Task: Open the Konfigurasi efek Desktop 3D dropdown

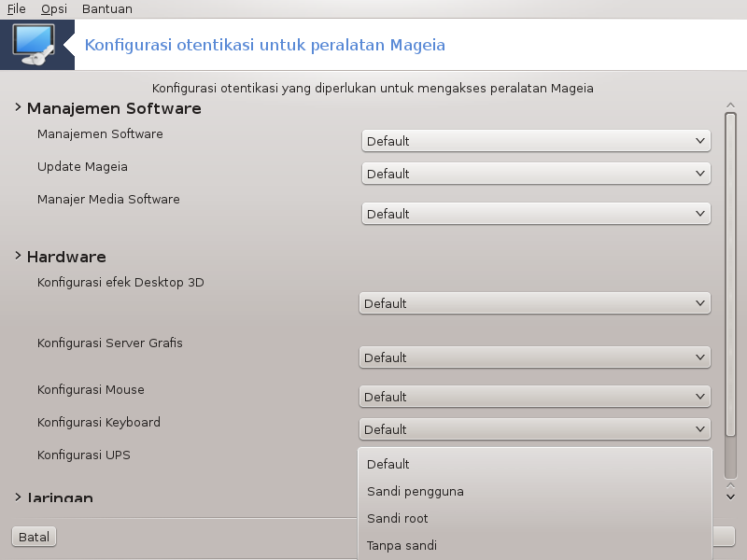Action: tap(534, 303)
